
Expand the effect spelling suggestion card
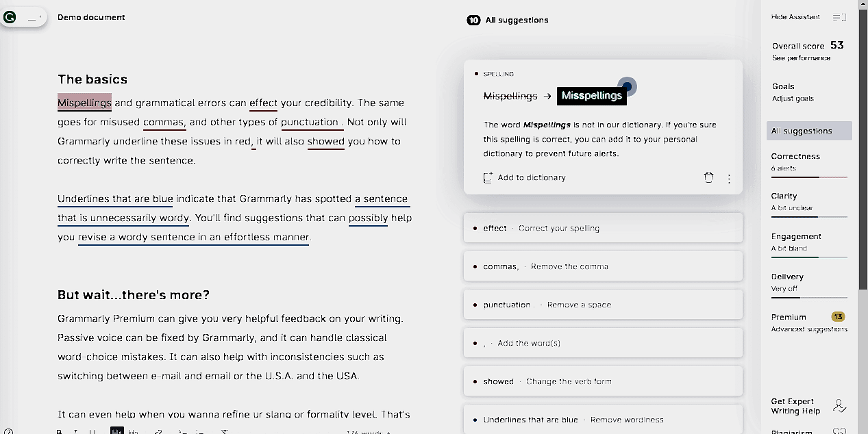[x=603, y=228]
